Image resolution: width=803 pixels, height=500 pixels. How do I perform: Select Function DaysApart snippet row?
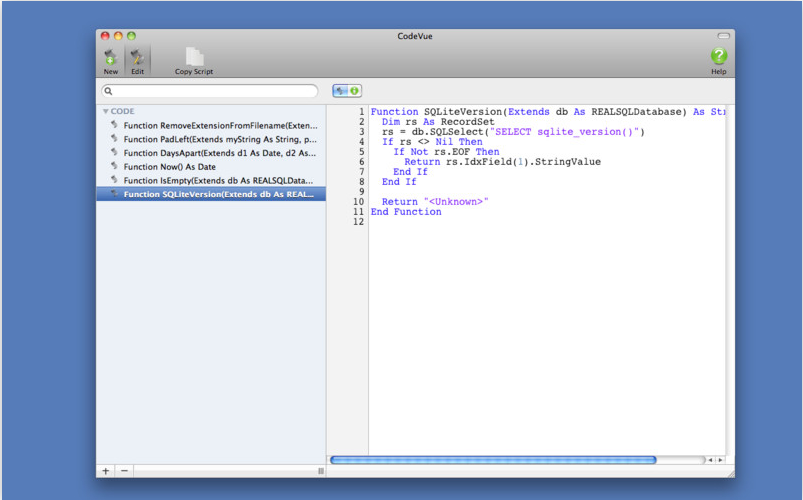[x=211, y=153]
